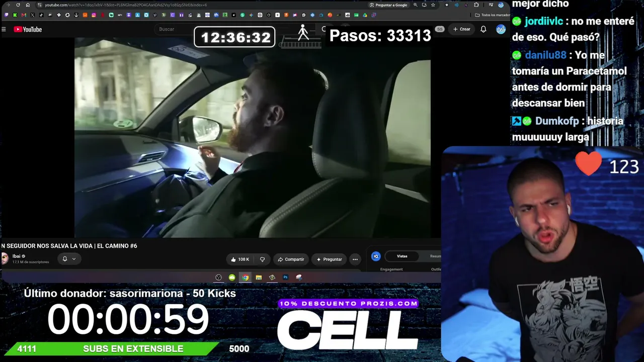Select the Vistas tab in the stats panel

402,256
